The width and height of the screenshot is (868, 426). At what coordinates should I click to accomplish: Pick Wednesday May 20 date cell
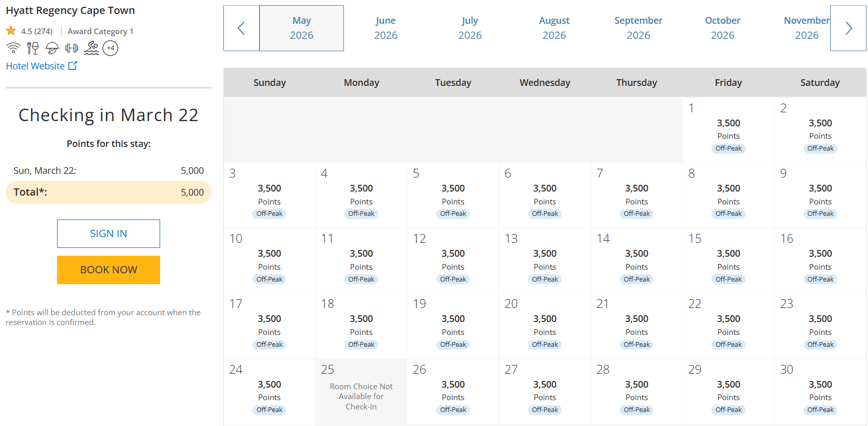(545, 326)
